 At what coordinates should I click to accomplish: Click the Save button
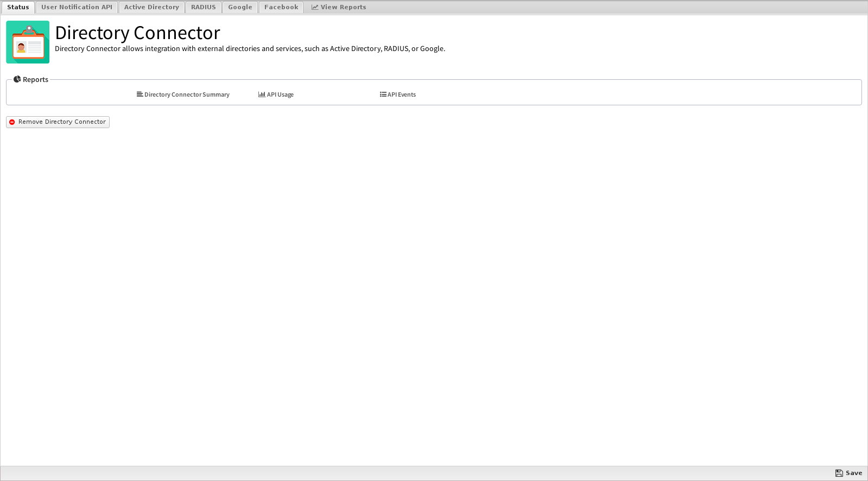pos(848,473)
